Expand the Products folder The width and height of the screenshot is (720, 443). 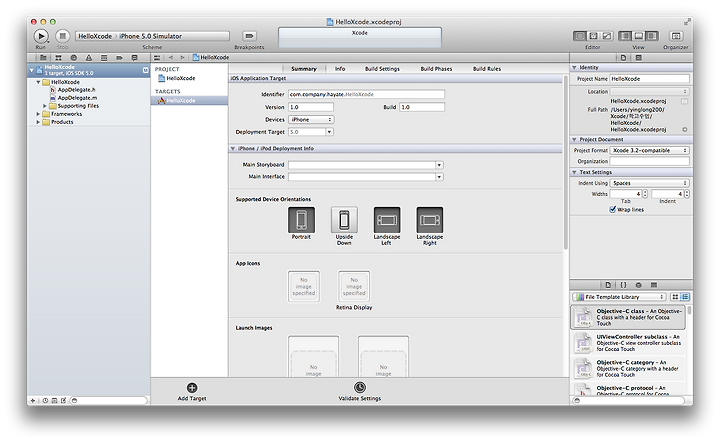(38, 122)
